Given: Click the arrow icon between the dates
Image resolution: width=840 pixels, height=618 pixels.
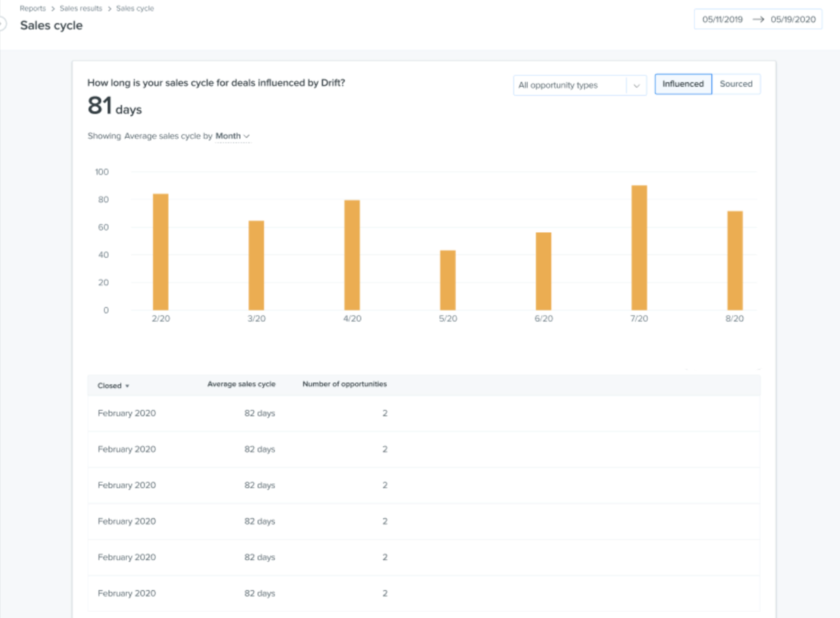Looking at the screenshot, I should pos(758,19).
